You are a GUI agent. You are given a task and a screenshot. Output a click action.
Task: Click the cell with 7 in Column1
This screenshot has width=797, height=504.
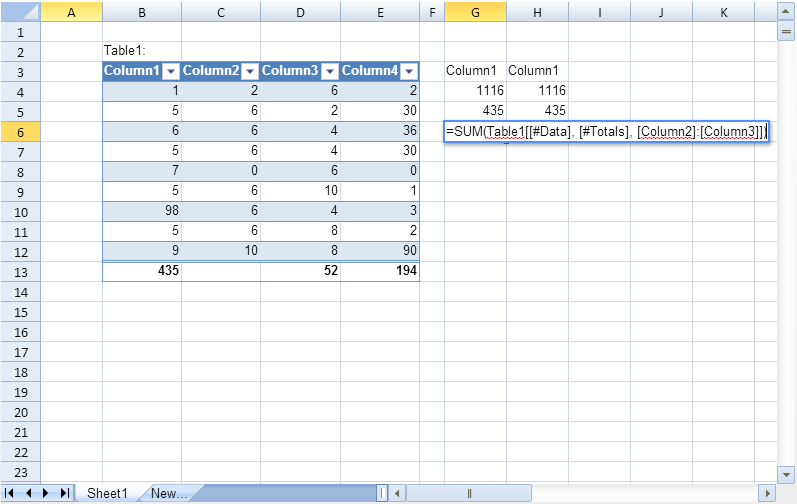tap(142, 170)
